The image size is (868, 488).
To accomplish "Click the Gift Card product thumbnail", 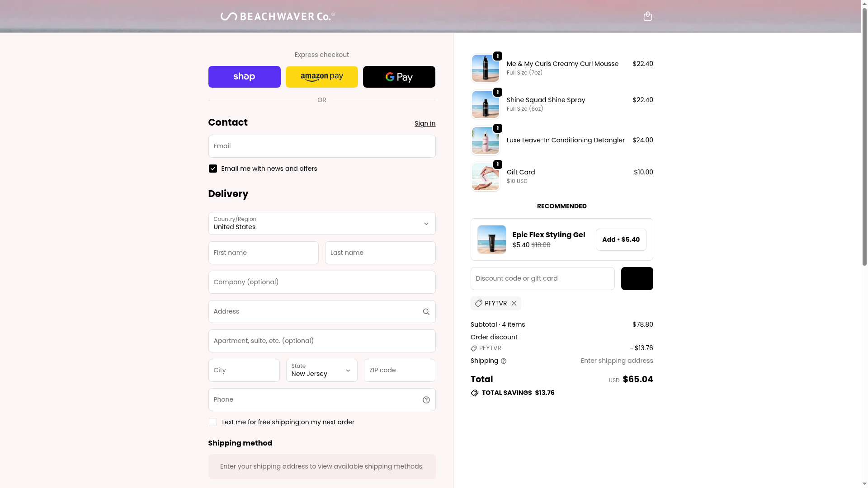I will [485, 177].
